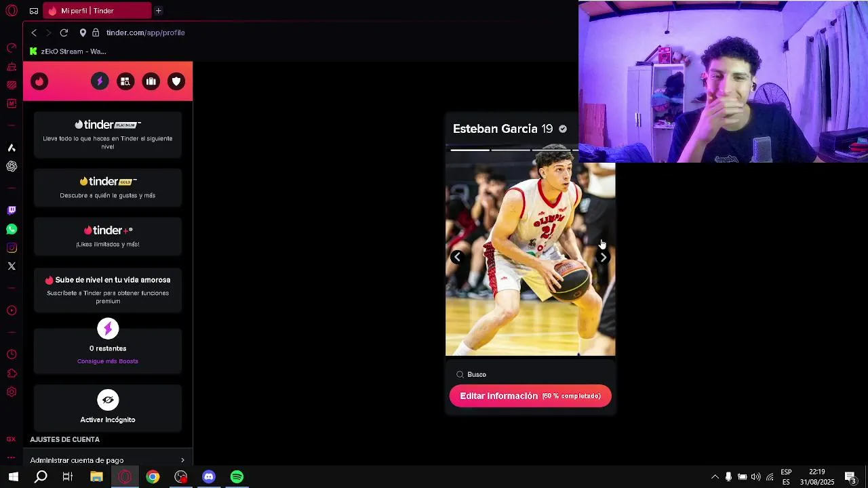This screenshot has width=868, height=488.
Task: Open the Tinder Gold subscription card
Action: pyautogui.click(x=108, y=188)
